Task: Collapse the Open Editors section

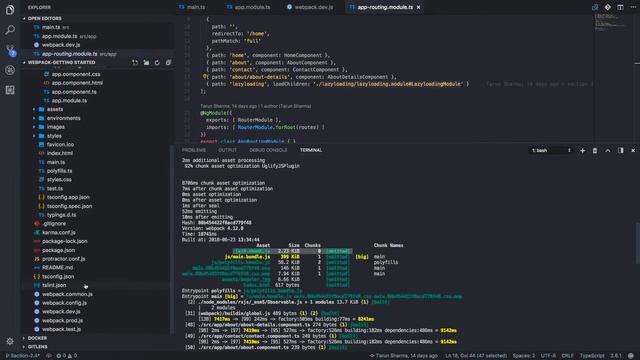Action: click(44, 18)
